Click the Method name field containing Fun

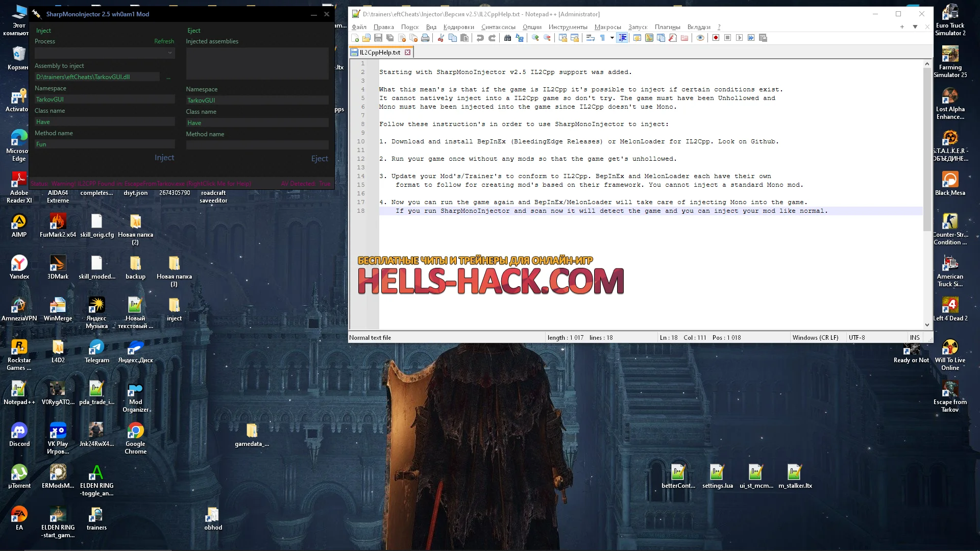[104, 144]
